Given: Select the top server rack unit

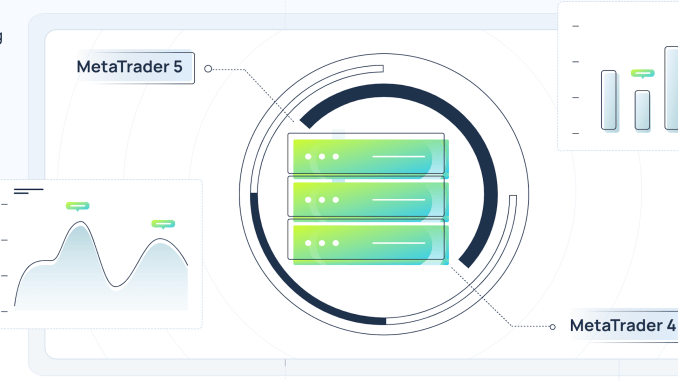Looking at the screenshot, I should 368,156.
